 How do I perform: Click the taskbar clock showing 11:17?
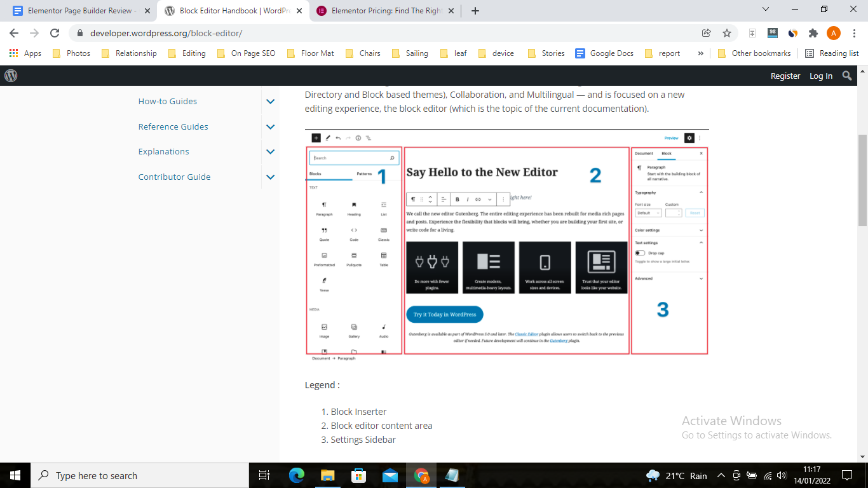coord(811,475)
